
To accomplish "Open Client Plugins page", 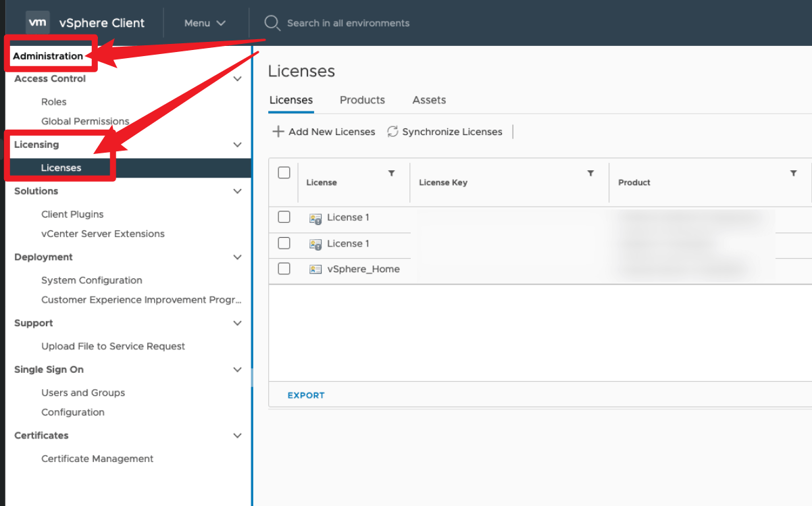I will click(x=72, y=214).
